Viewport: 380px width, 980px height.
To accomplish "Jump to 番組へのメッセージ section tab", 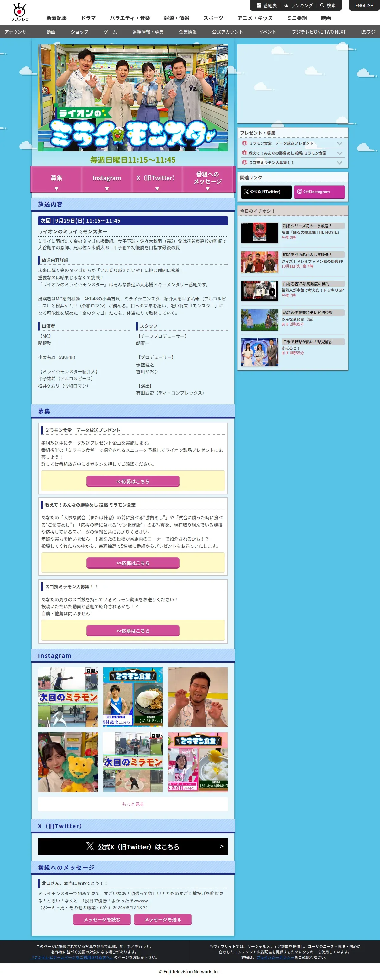I will point(208,179).
